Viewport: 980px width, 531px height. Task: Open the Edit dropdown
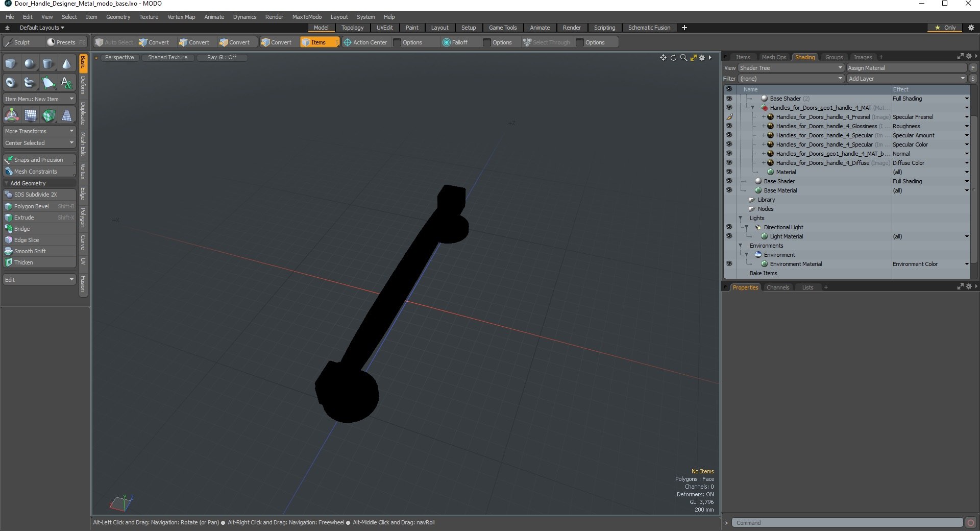pyautogui.click(x=39, y=280)
